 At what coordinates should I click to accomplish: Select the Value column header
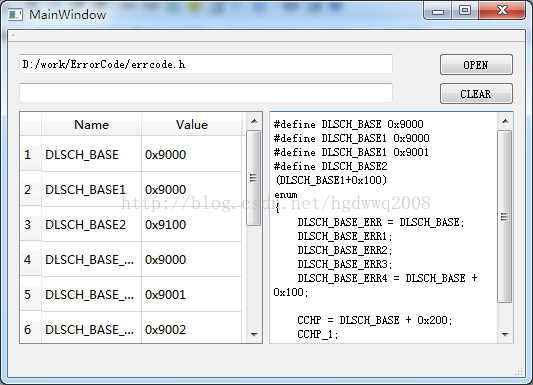(x=192, y=125)
